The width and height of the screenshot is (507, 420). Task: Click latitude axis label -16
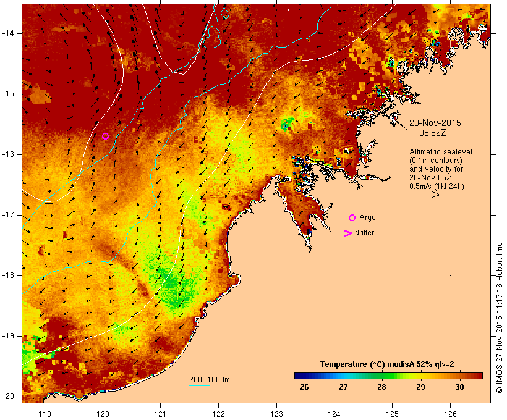(x=8, y=154)
